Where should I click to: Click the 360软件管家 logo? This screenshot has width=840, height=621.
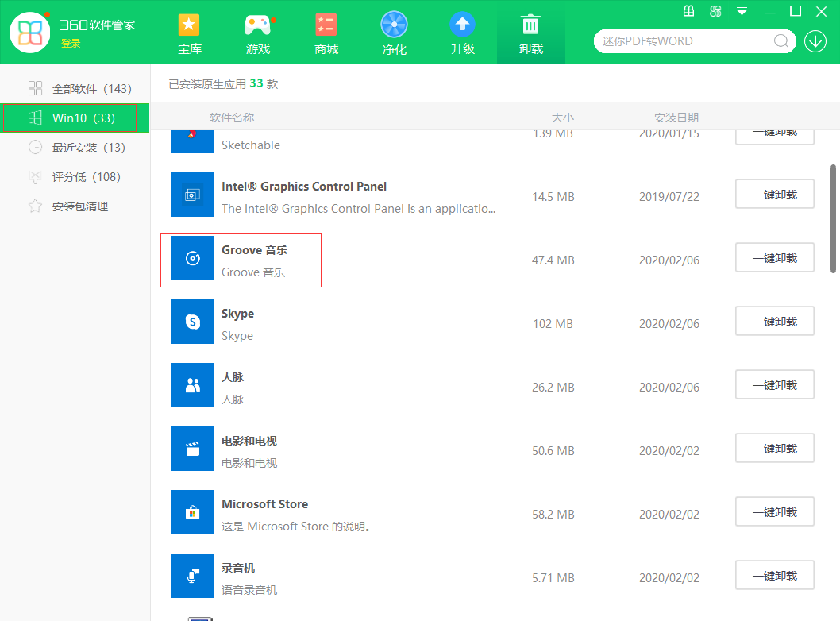30,32
